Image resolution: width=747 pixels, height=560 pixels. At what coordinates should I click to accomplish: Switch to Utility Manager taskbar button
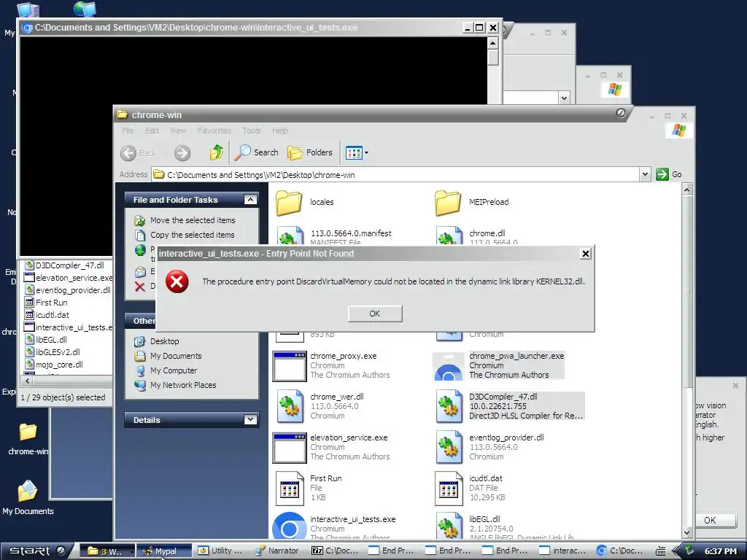tap(220, 551)
